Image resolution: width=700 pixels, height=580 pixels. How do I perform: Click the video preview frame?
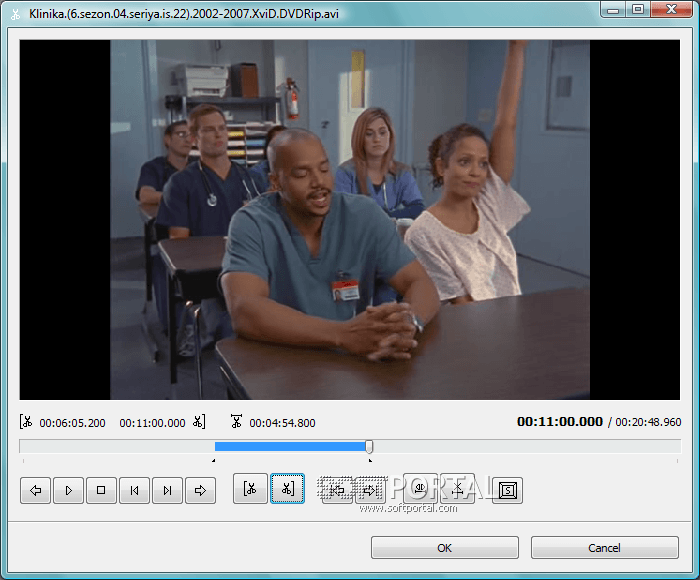(350, 220)
